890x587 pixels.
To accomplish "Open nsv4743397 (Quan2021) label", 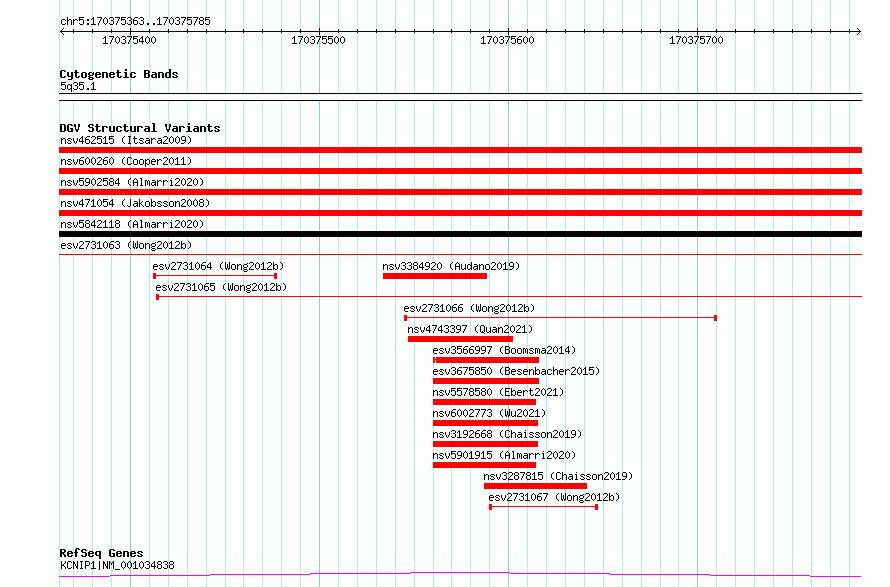I will click(470, 329).
